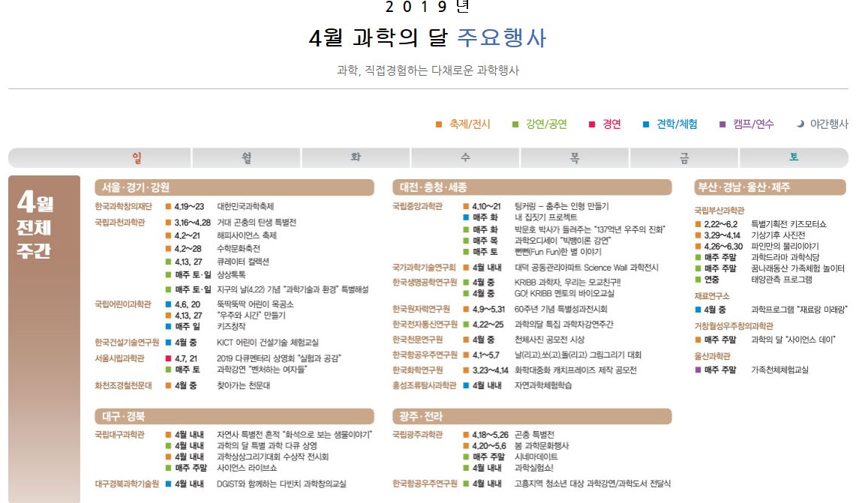868x503 pixels.
Task: Click the 야간행사 moon icon
Action: 800,124
